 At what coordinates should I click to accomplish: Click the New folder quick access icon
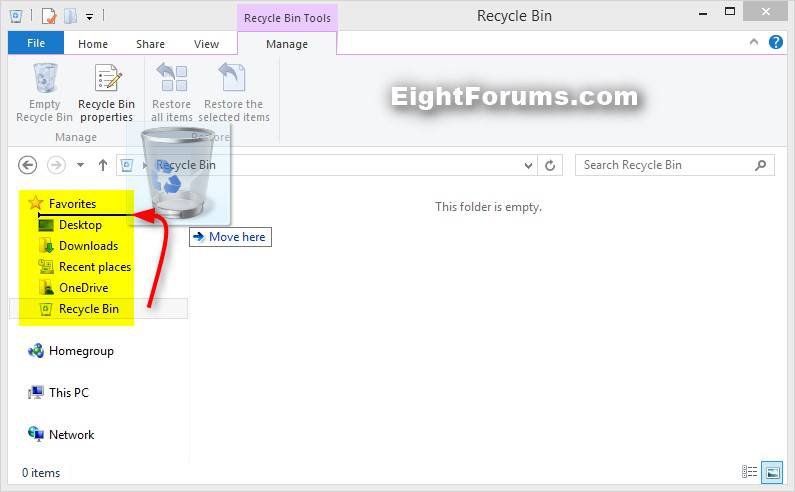(x=70, y=16)
